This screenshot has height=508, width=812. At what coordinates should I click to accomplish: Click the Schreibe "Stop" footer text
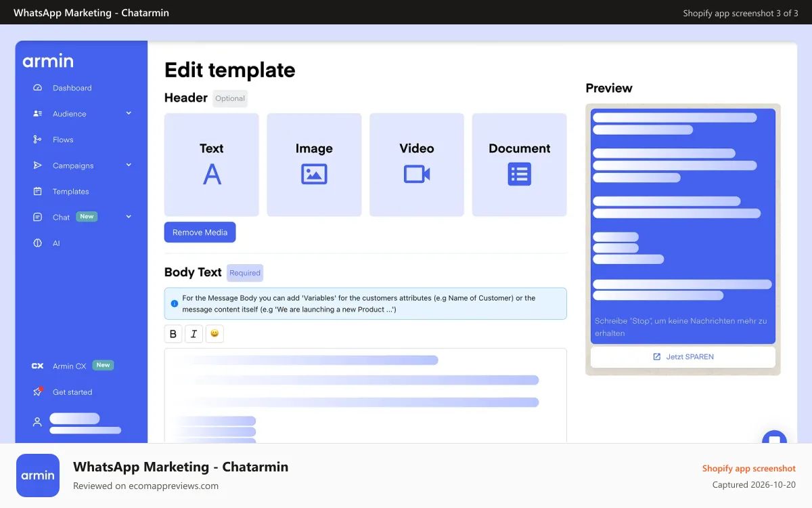681,327
